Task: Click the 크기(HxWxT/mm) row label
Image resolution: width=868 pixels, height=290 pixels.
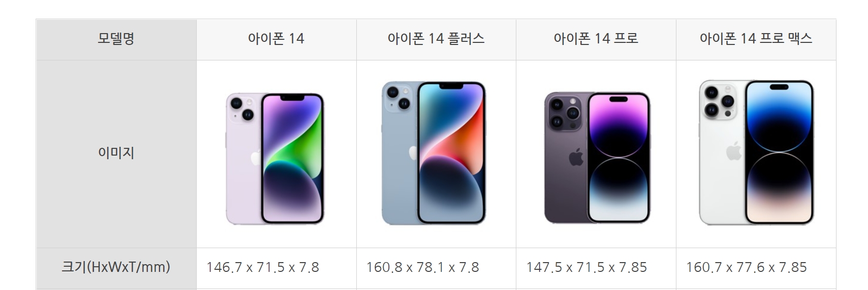Action: [x=116, y=268]
